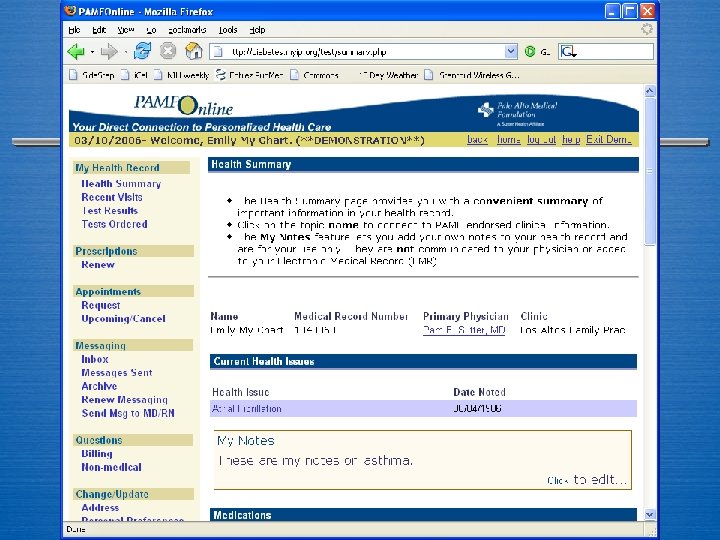The width and height of the screenshot is (720, 540).
Task: Click the Renew Messaging link
Action: click(x=124, y=399)
